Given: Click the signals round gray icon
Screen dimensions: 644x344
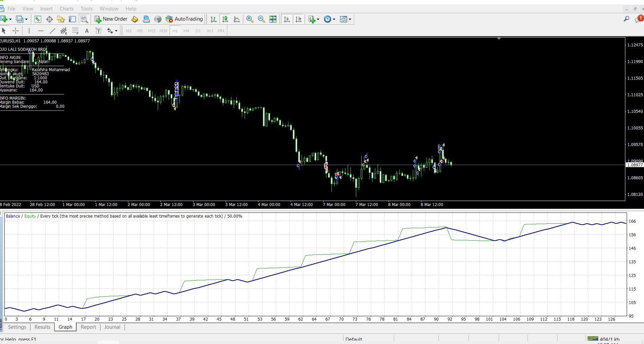Looking at the screenshot, I should (x=158, y=19).
